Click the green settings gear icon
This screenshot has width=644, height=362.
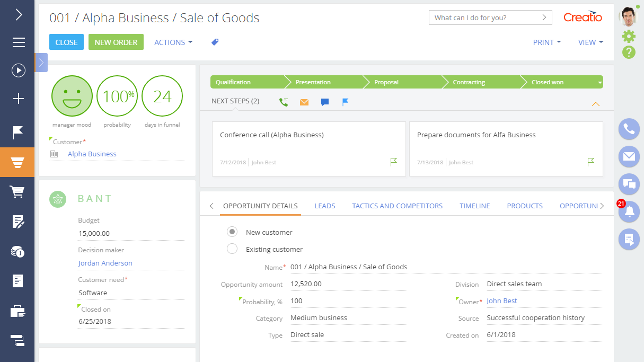pos(629,36)
